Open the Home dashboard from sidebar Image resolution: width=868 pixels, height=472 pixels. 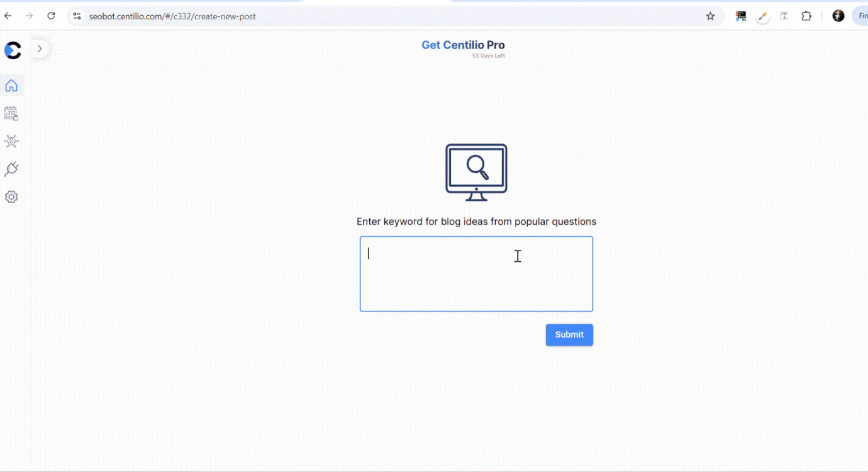tap(11, 85)
